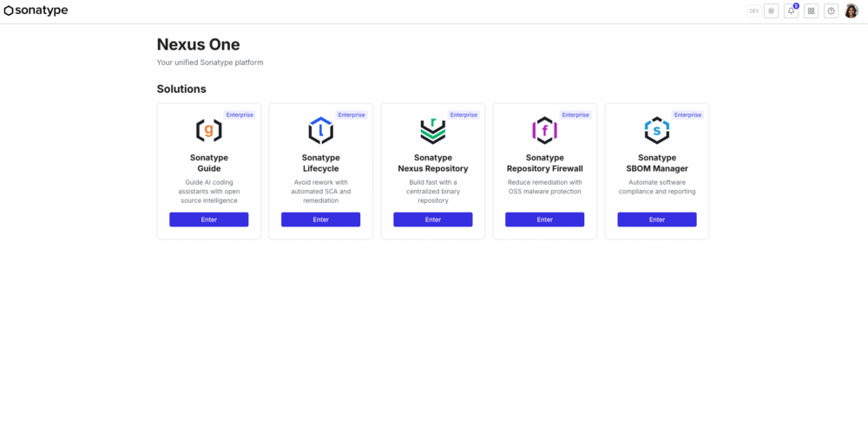Click the SBOM Manager 's' product icon
Screen dimensions: 868x440
click(657, 131)
